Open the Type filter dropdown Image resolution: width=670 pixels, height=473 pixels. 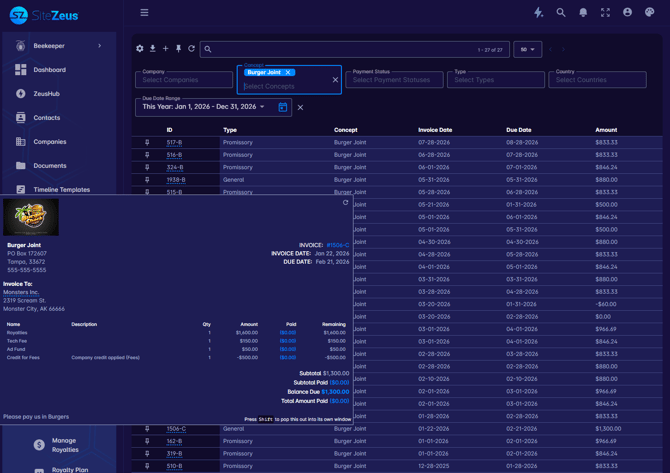[496, 79]
